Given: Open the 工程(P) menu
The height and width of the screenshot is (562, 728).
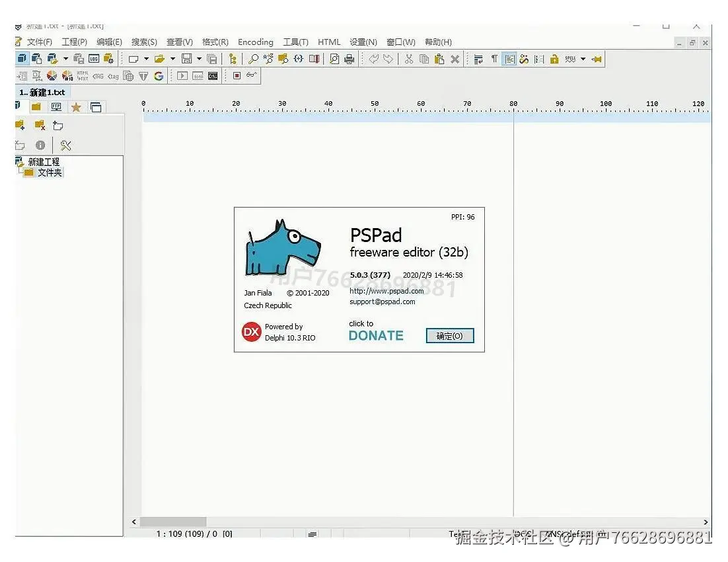Looking at the screenshot, I should tap(74, 42).
